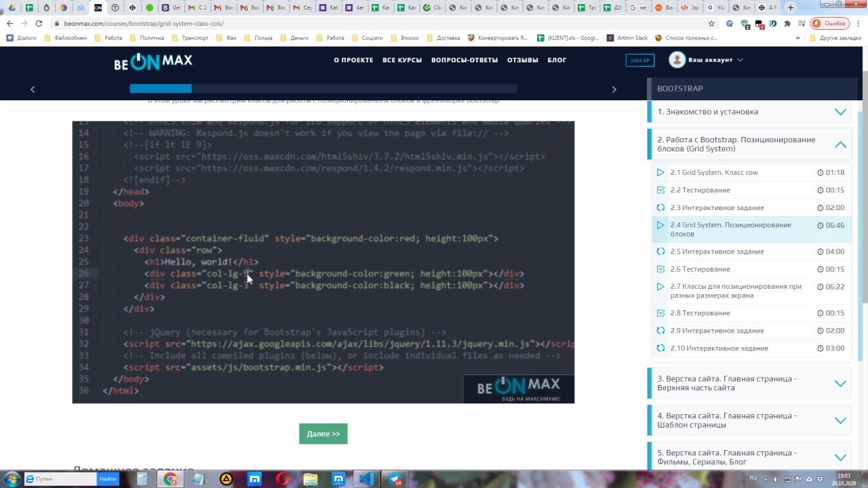Go to next lesson with right arrow

tap(614, 89)
